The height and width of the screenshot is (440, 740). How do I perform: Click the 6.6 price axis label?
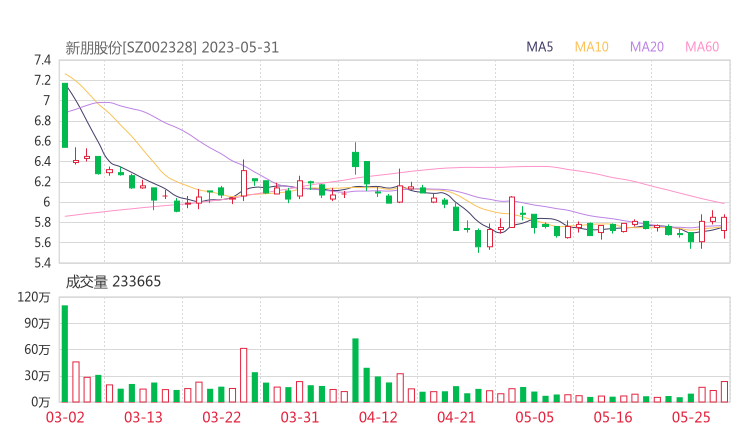click(x=42, y=141)
